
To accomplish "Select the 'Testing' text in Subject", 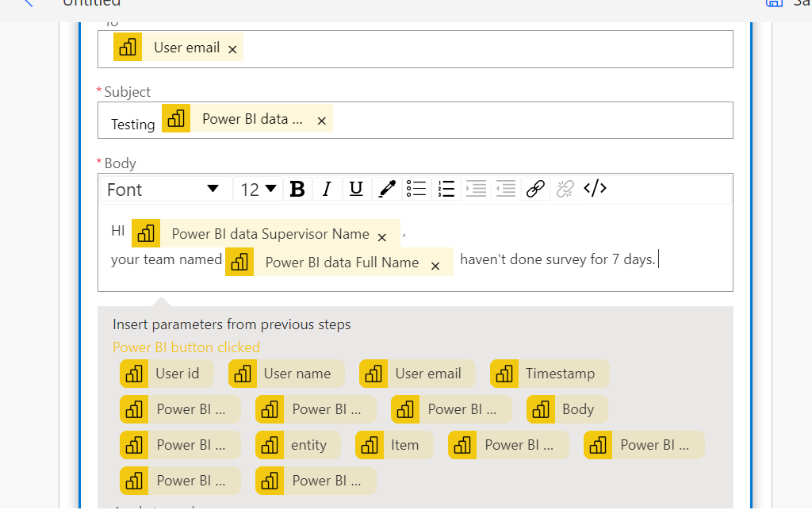I will coord(133,125).
